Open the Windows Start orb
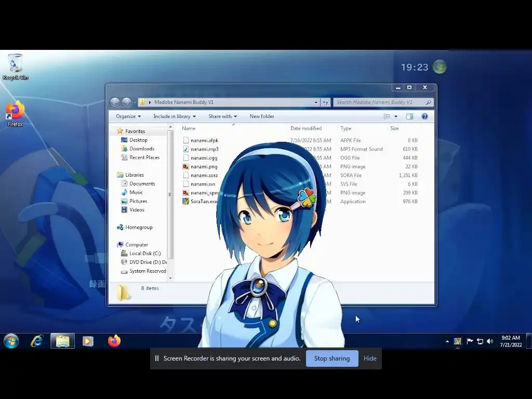532x399 pixels. pyautogui.click(x=11, y=341)
